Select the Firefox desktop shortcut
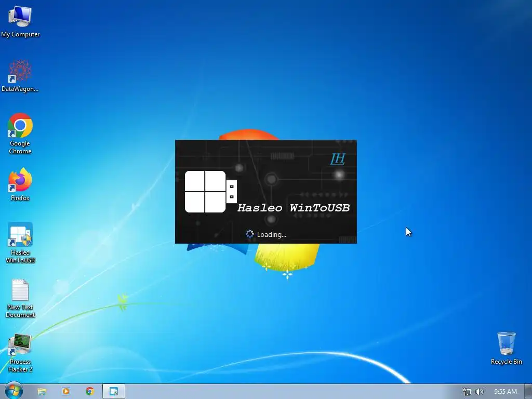This screenshot has width=532, height=399. [x=20, y=184]
